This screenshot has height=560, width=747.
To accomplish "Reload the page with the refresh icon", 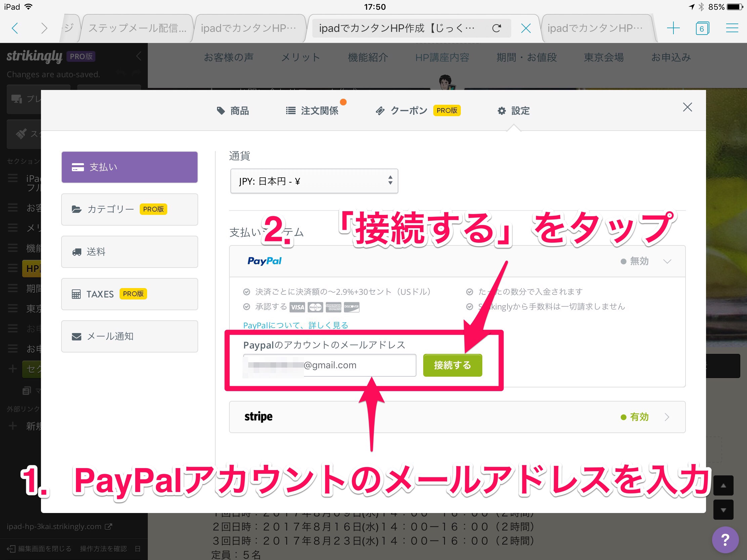I will (496, 28).
